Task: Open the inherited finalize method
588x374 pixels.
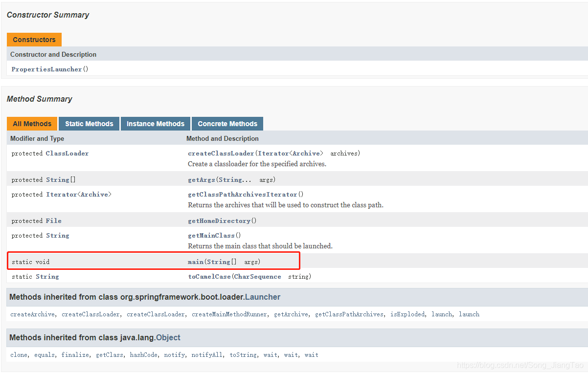Action: click(75, 355)
